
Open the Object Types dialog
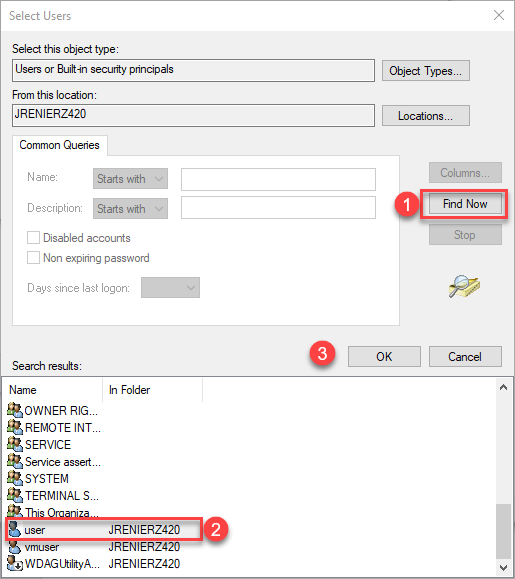(x=426, y=71)
